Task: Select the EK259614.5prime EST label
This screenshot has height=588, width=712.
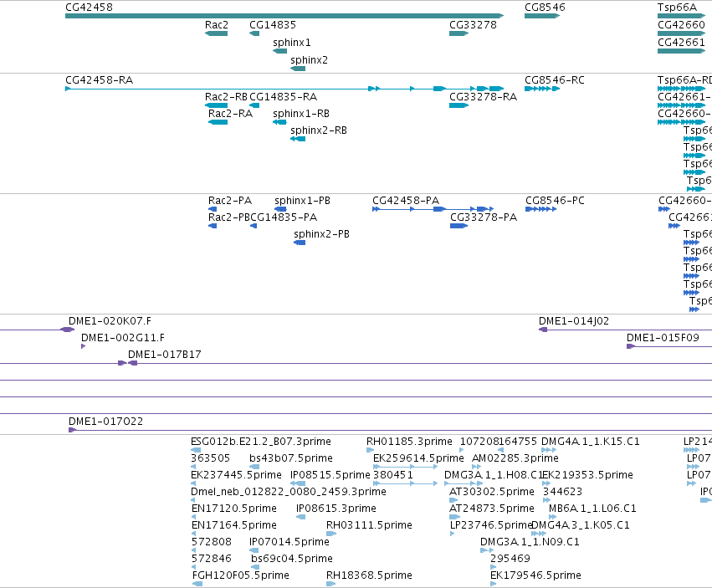Action: click(418, 458)
